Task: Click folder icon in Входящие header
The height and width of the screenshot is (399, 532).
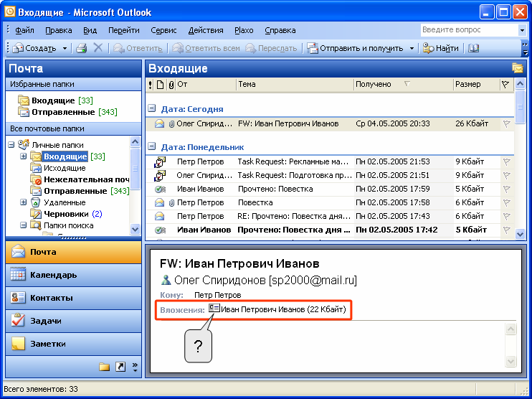Action: (x=518, y=68)
